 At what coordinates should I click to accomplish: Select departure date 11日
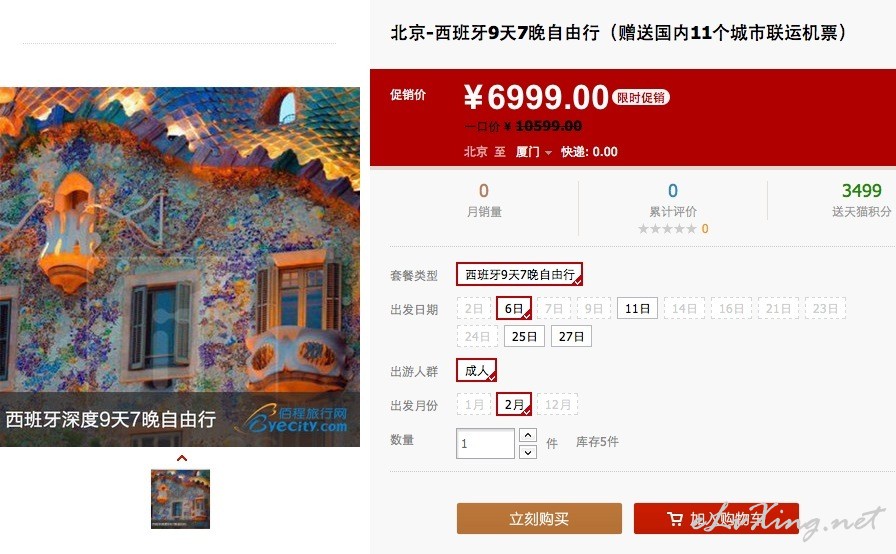point(637,308)
